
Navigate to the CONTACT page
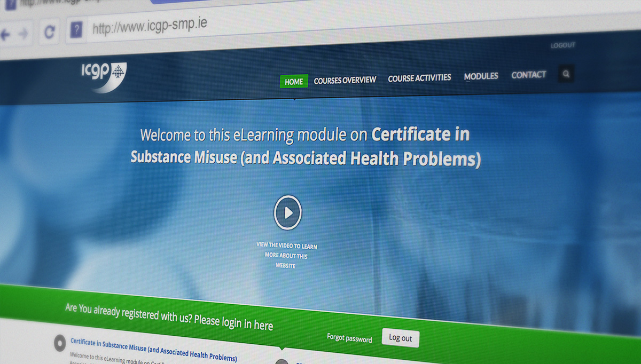528,75
